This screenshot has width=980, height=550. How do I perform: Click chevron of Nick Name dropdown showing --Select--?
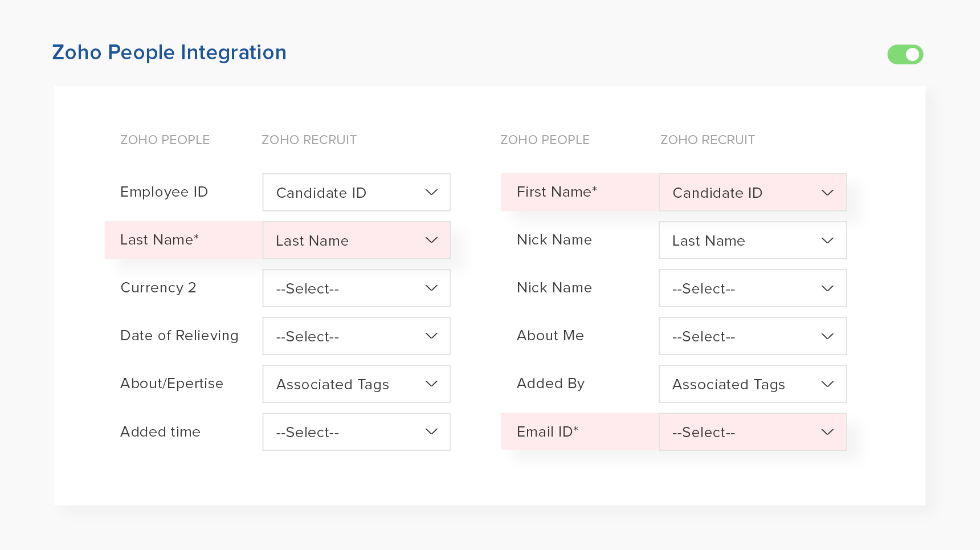click(827, 288)
